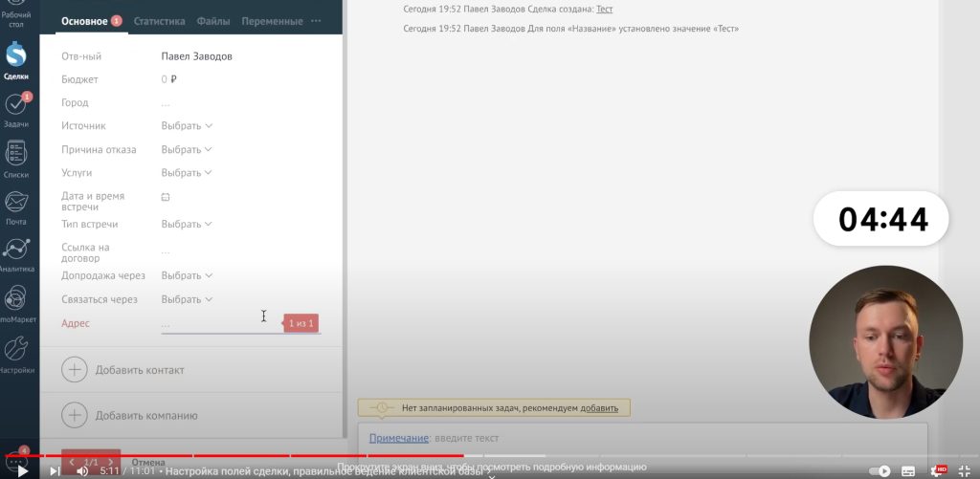The width and height of the screenshot is (980, 479).
Task: Toggle the video autoplay switch
Action: coord(880,470)
